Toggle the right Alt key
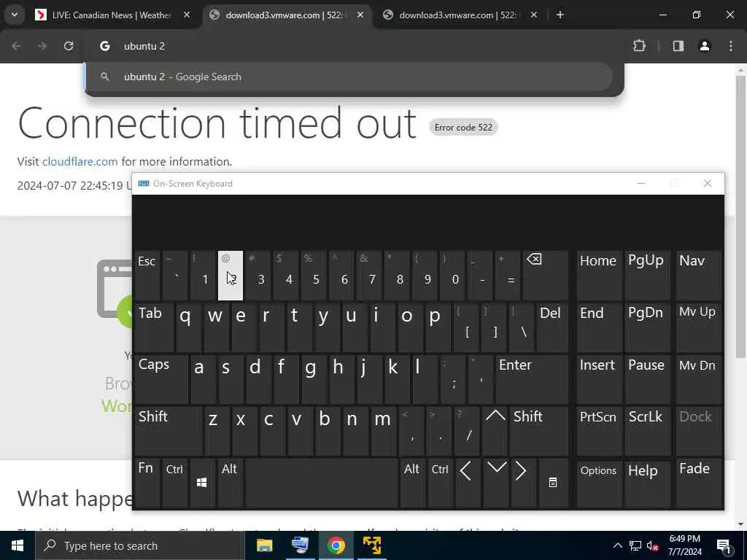 pyautogui.click(x=412, y=483)
